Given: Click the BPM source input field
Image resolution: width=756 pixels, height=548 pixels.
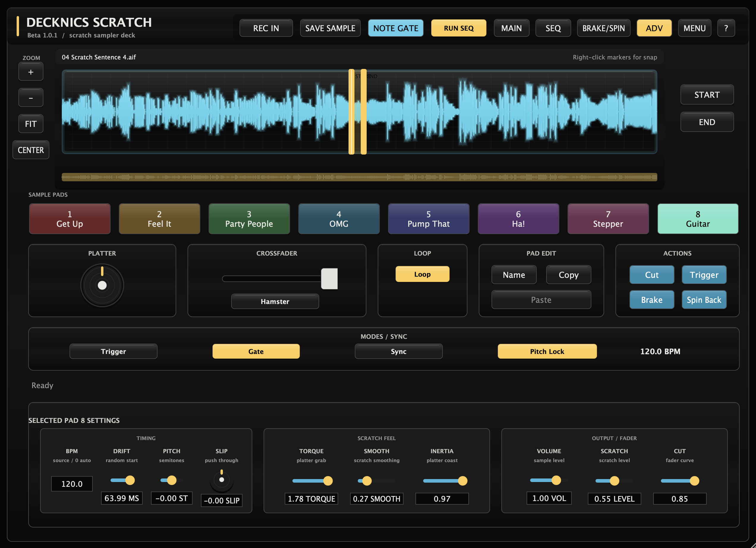Looking at the screenshot, I should pyautogui.click(x=72, y=484).
